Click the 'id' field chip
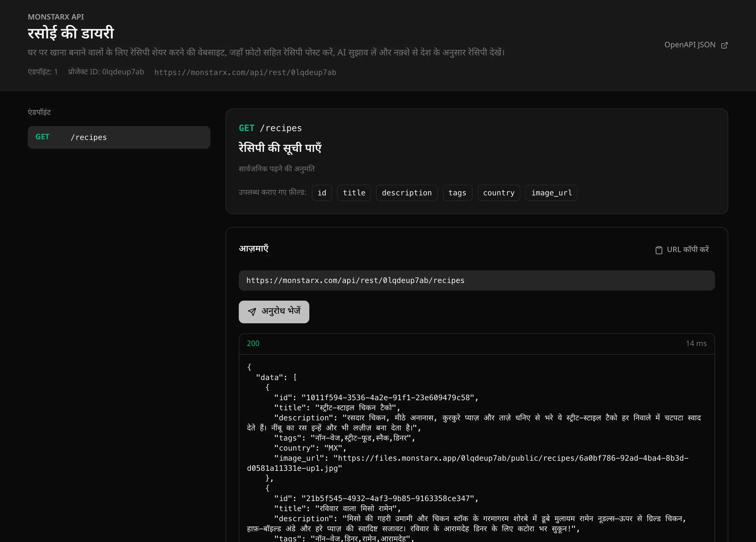The width and height of the screenshot is (756, 542). 322,193
